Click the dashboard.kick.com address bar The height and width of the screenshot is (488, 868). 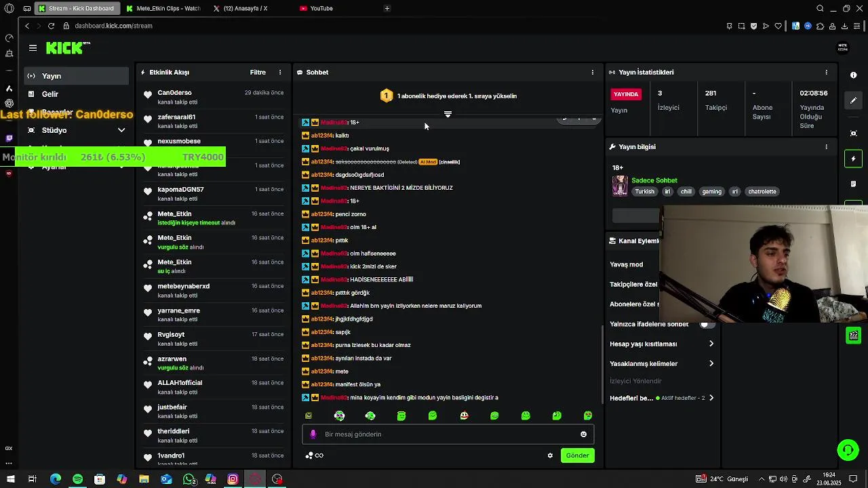pos(114,26)
